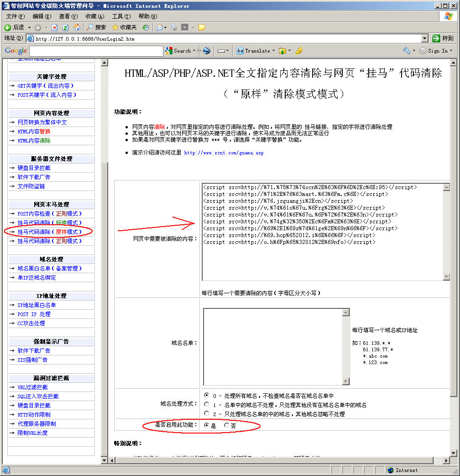Click the Windows flag logo
The height and width of the screenshot is (476, 460).
coord(449,16)
